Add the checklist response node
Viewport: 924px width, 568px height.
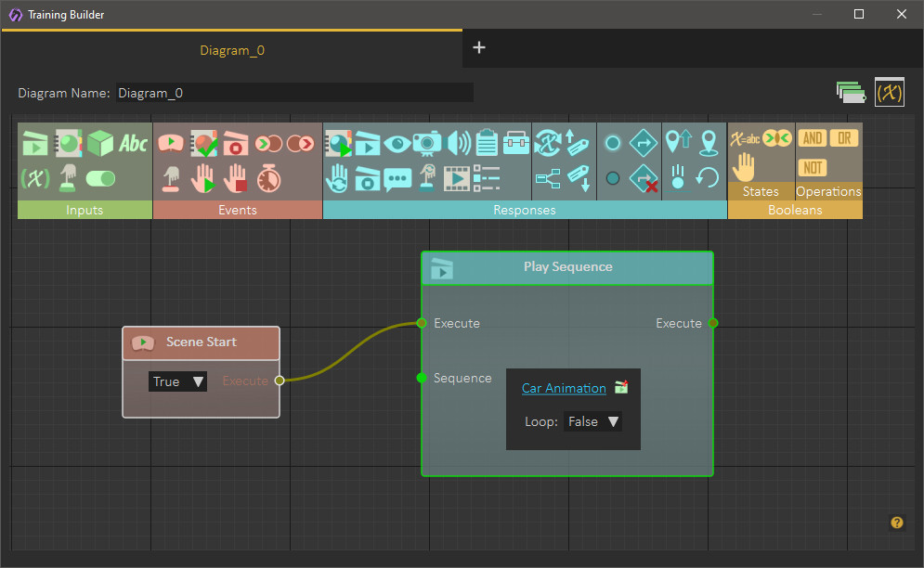(x=487, y=178)
